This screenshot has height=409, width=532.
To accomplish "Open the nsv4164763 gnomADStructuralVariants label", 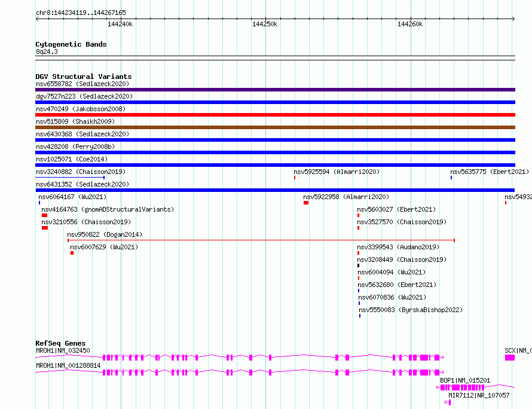I will point(108,209).
